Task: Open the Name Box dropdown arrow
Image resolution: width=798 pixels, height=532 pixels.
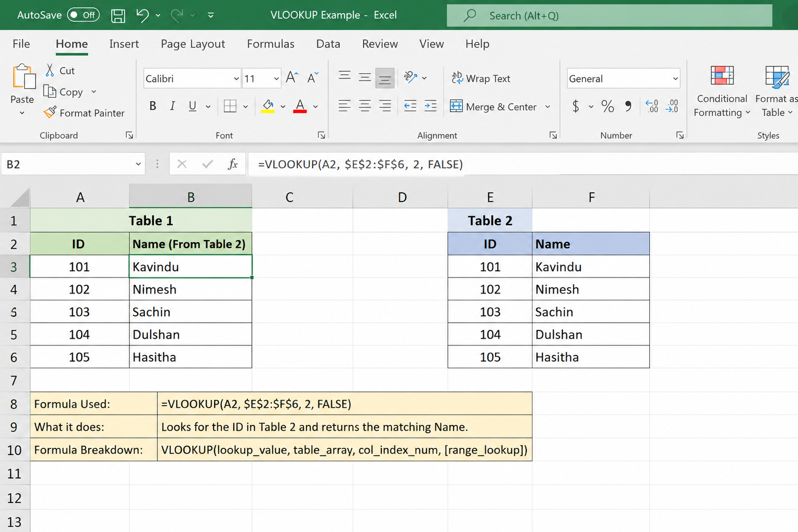Action: pos(138,164)
